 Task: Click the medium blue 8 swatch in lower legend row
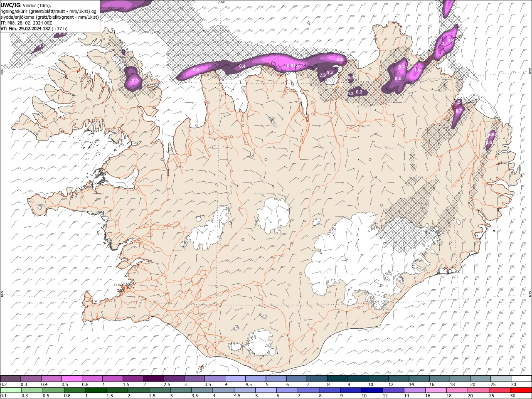click(x=329, y=390)
